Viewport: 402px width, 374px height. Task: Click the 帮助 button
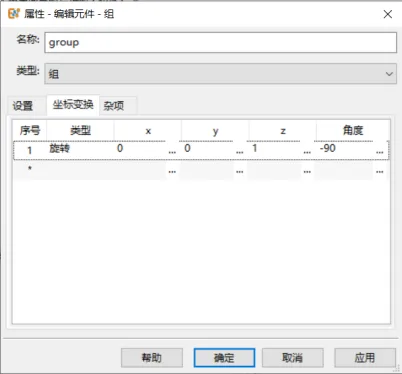pyautogui.click(x=152, y=358)
